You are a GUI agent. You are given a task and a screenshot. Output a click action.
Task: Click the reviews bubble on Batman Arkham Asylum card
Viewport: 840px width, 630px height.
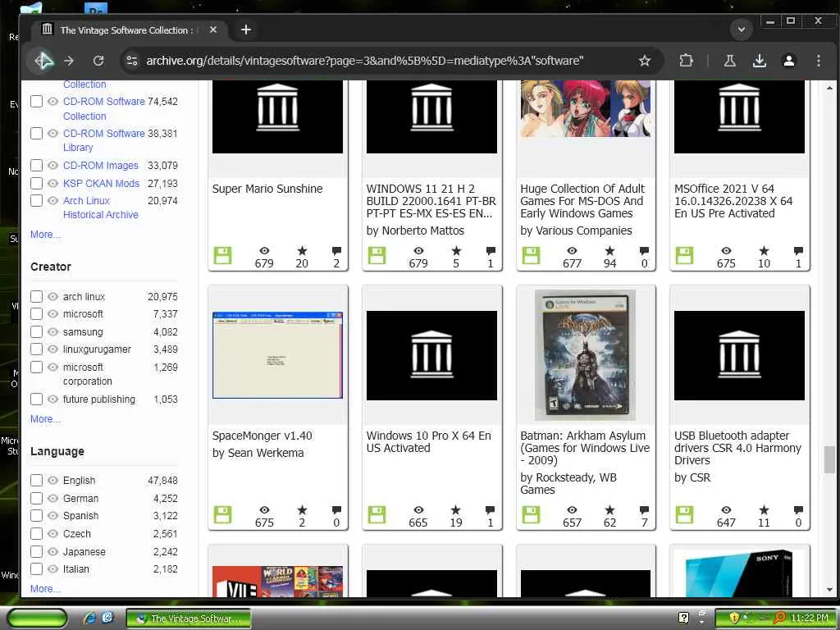(644, 510)
